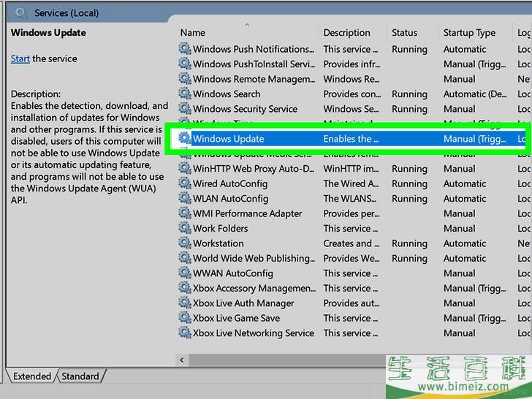
Task: Click the gear icon for WinHTTP Web Proxy
Action: tap(185, 168)
